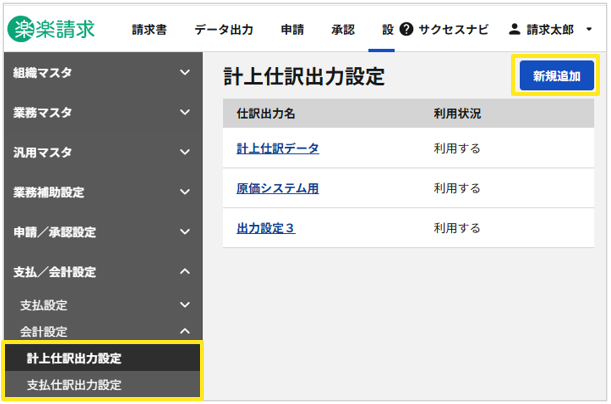
Task: Open the サクセスナビ help icon
Action: [407, 30]
